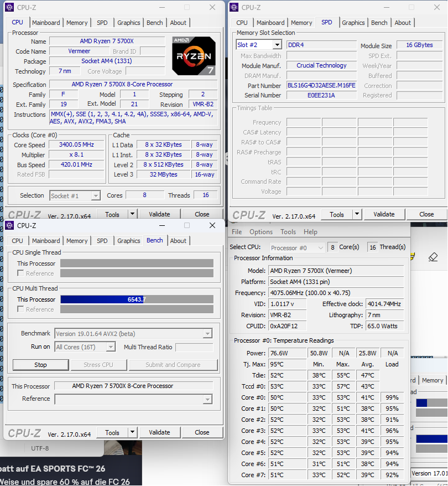Click Stress CPU button
This screenshot has width=448, height=486.
pos(98,365)
